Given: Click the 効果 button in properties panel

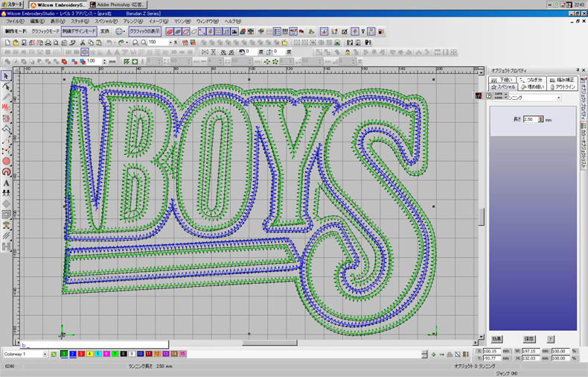Looking at the screenshot, I should click(x=497, y=339).
